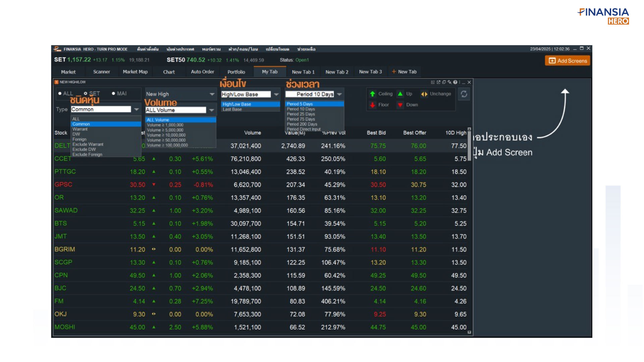Choose Volume ≥ 10,000,000 in the list
Screen dimensions: 644x362
point(166,135)
